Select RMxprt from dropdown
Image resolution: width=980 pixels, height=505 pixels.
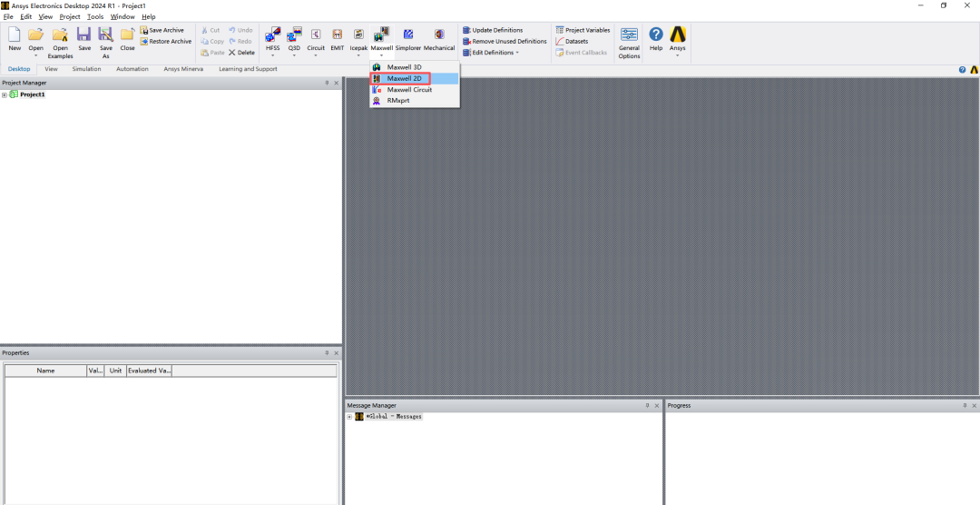click(415, 101)
